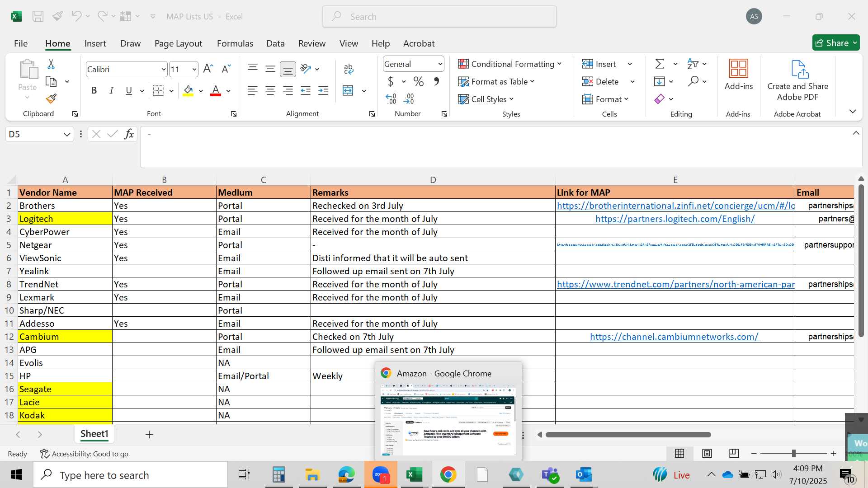Toggle Top Align
Screen dimensions: 868x488
253,69
